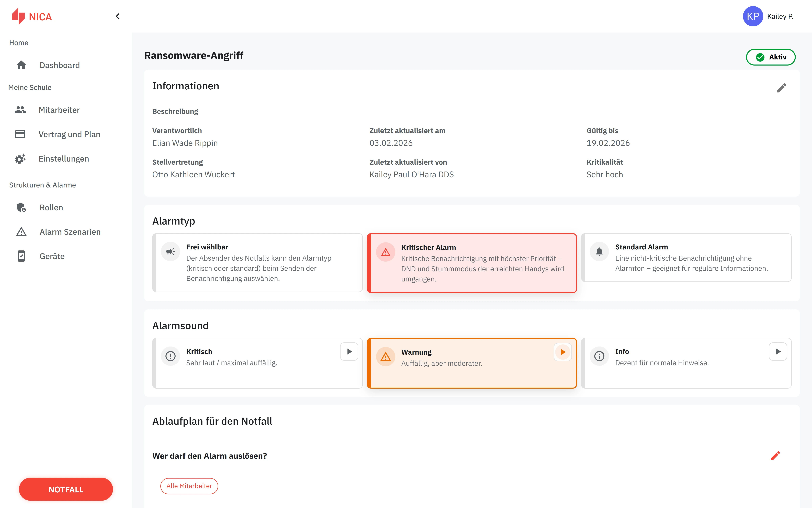Click the megaphone icon of Frei wählbar
The width and height of the screenshot is (812, 508).
(x=171, y=251)
